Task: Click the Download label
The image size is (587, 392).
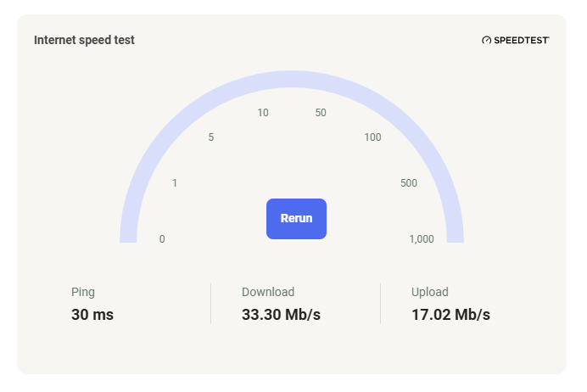Action: point(268,292)
